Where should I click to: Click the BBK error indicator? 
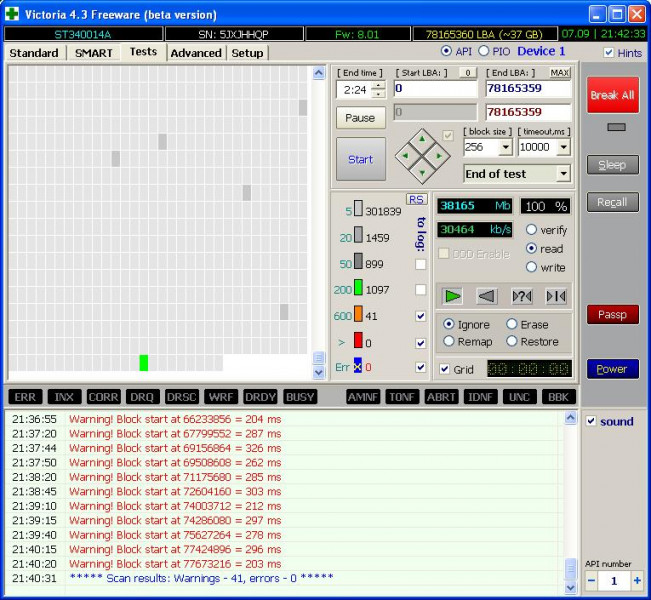pyautogui.click(x=558, y=397)
